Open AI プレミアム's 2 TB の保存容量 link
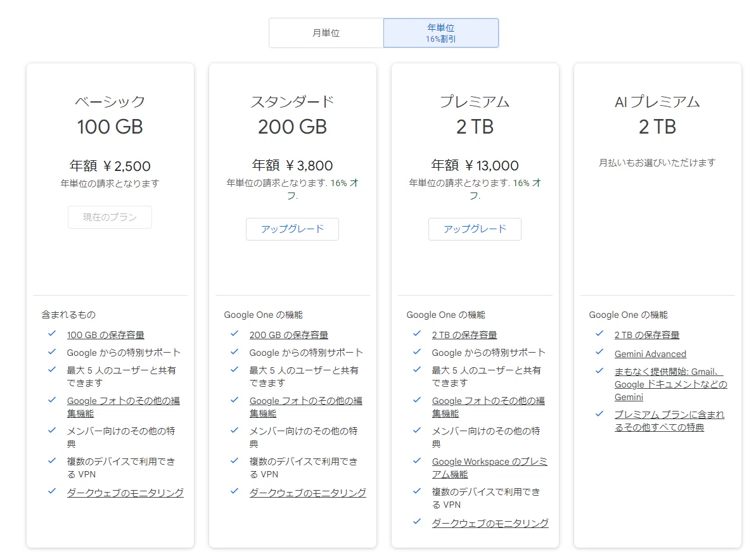Screen dimensions: 756x554 click(646, 335)
